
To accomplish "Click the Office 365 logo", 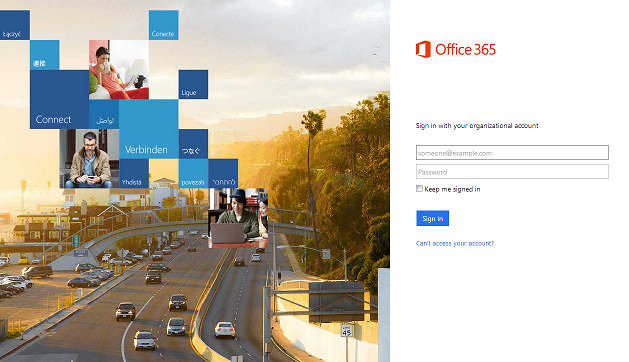I will [456, 49].
